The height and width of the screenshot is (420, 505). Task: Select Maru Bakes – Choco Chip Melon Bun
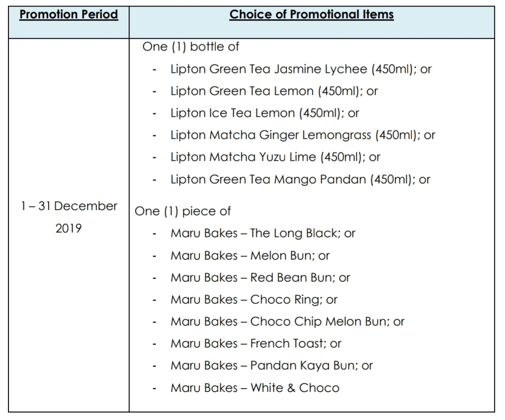(x=287, y=321)
